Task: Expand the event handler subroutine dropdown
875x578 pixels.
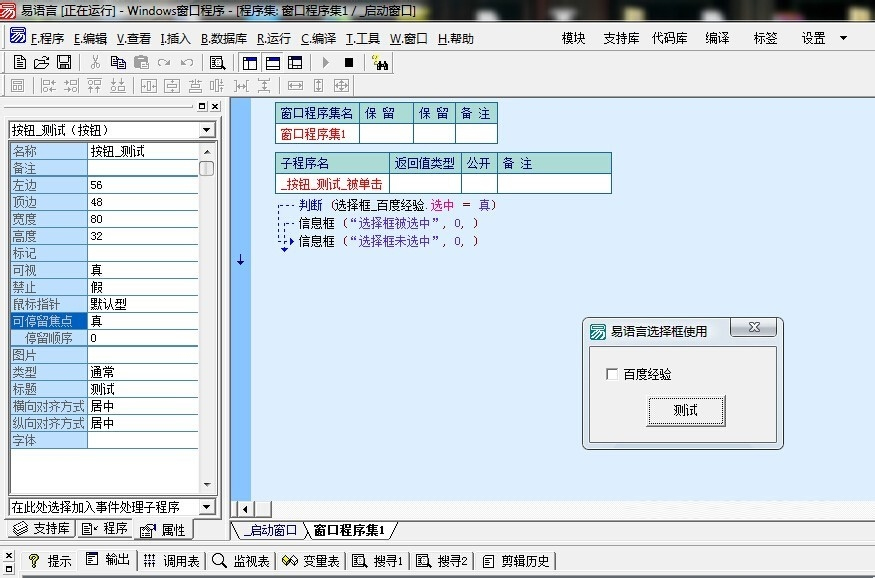Action: (206, 507)
